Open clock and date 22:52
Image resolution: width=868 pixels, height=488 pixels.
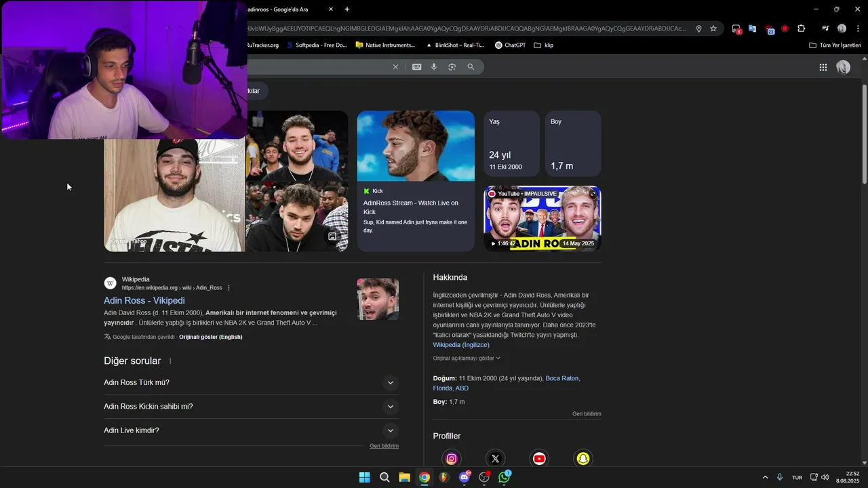point(848,477)
